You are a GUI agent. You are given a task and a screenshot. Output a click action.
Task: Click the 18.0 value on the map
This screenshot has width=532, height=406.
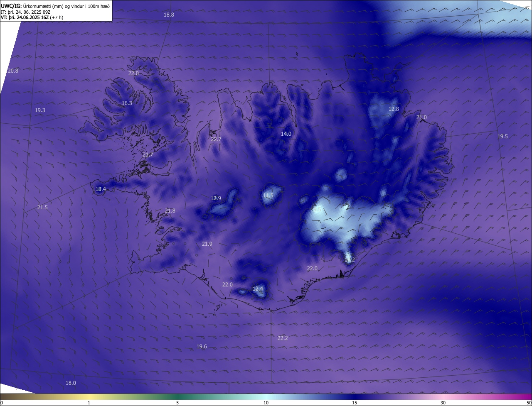click(71, 383)
